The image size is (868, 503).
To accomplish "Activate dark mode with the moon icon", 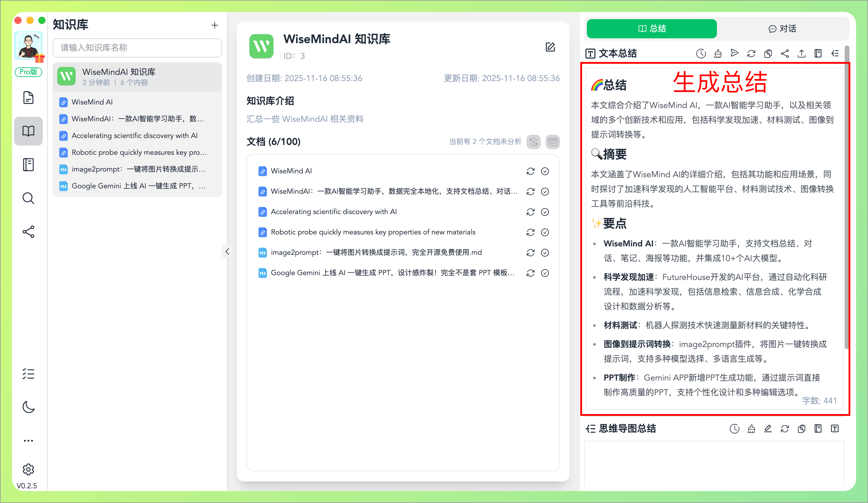I will click(x=28, y=407).
